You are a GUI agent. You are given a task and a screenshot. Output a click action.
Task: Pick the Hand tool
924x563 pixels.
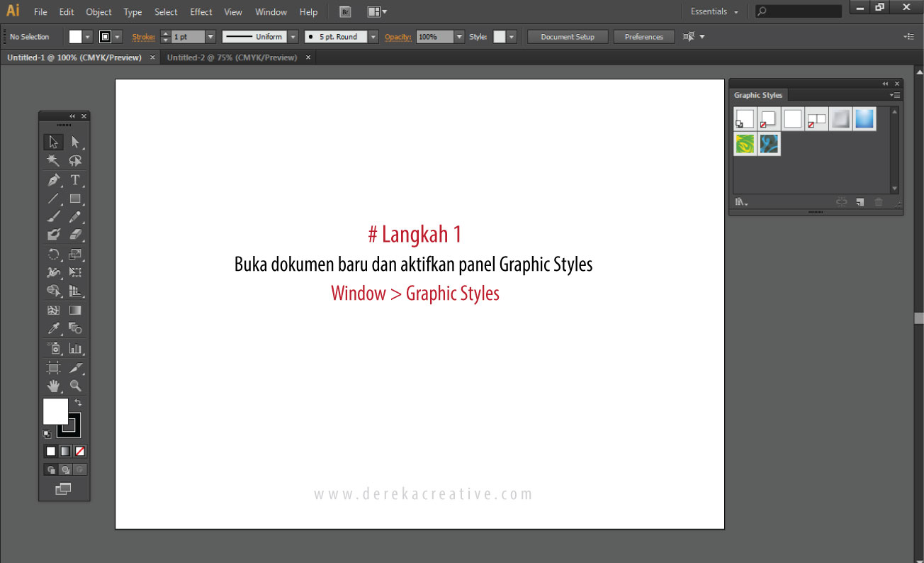pyautogui.click(x=53, y=386)
